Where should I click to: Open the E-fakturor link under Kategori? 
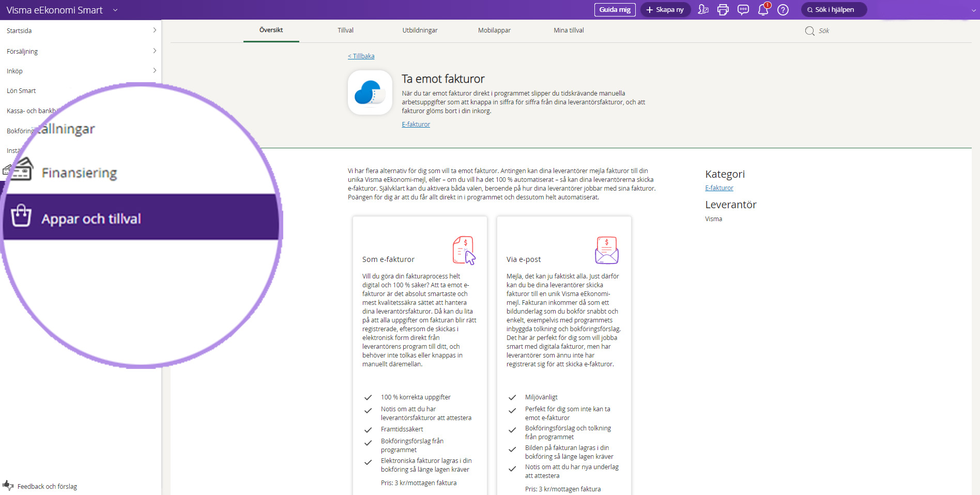click(x=719, y=188)
